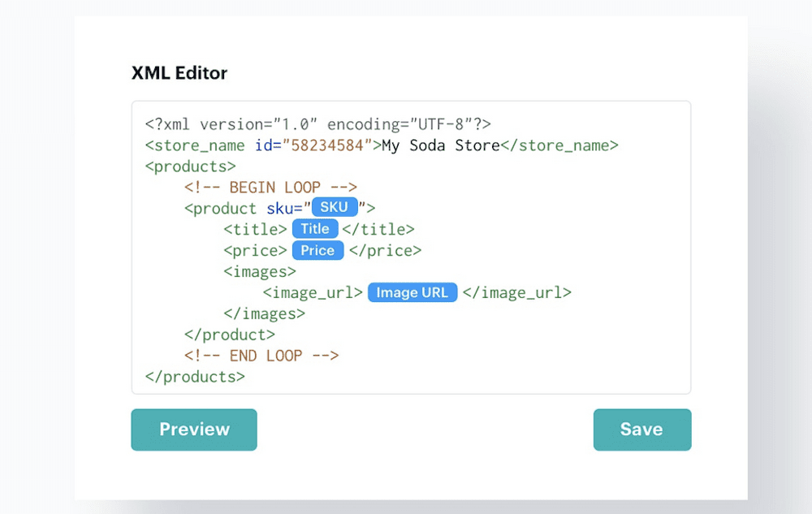
Task: Click the XML Editor heading
Action: pos(179,73)
